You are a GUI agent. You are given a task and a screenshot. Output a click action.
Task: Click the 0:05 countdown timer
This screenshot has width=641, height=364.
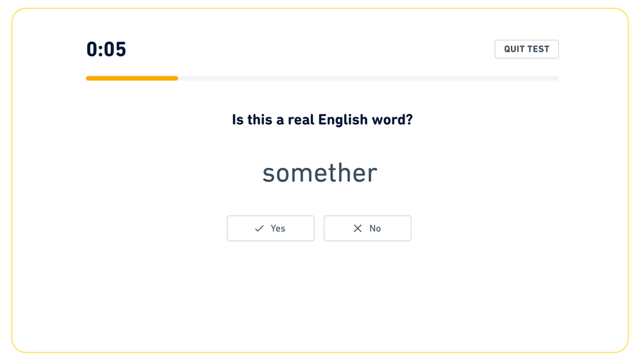coord(106,49)
